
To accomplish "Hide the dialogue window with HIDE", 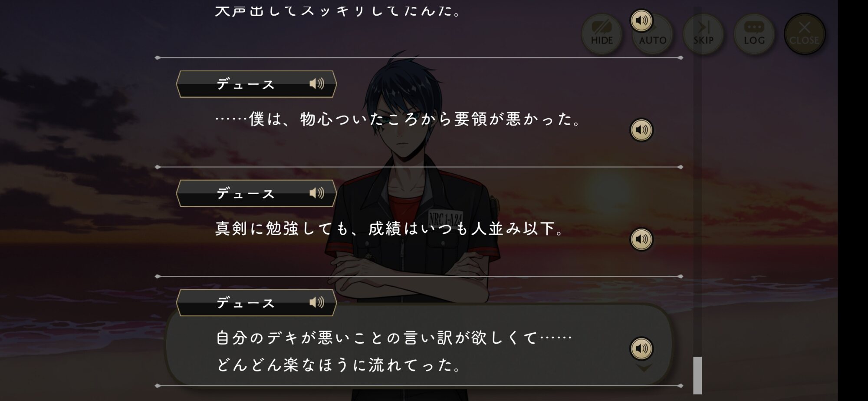I will tap(602, 34).
